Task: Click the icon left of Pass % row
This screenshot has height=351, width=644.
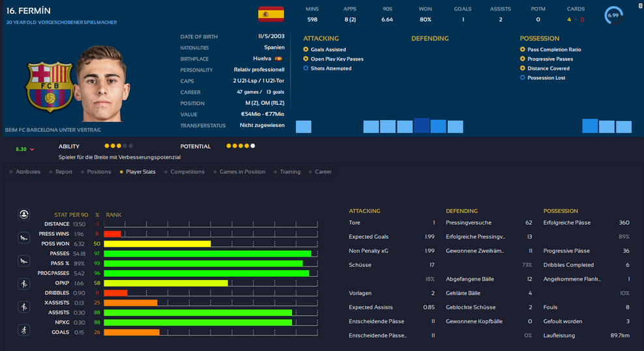Action: tap(24, 261)
